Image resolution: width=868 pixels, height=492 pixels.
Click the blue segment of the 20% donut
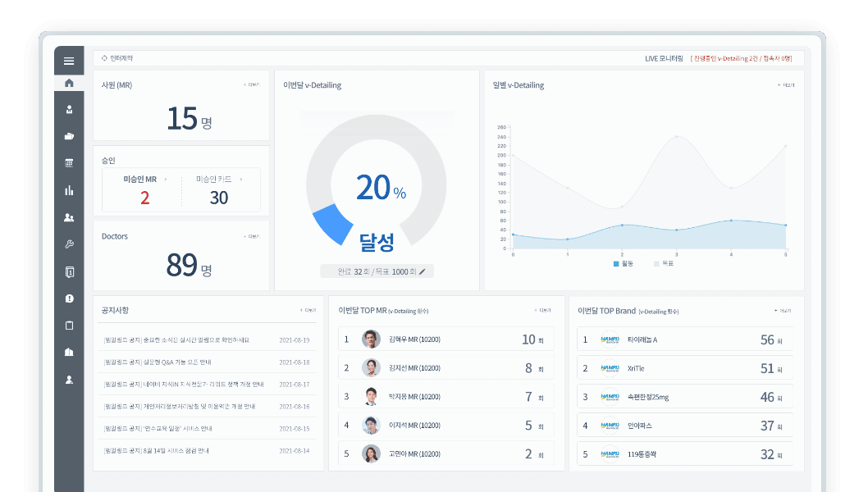333,225
